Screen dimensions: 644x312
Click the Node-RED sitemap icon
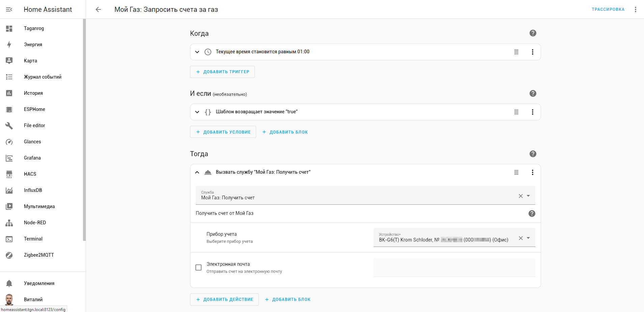click(x=9, y=223)
